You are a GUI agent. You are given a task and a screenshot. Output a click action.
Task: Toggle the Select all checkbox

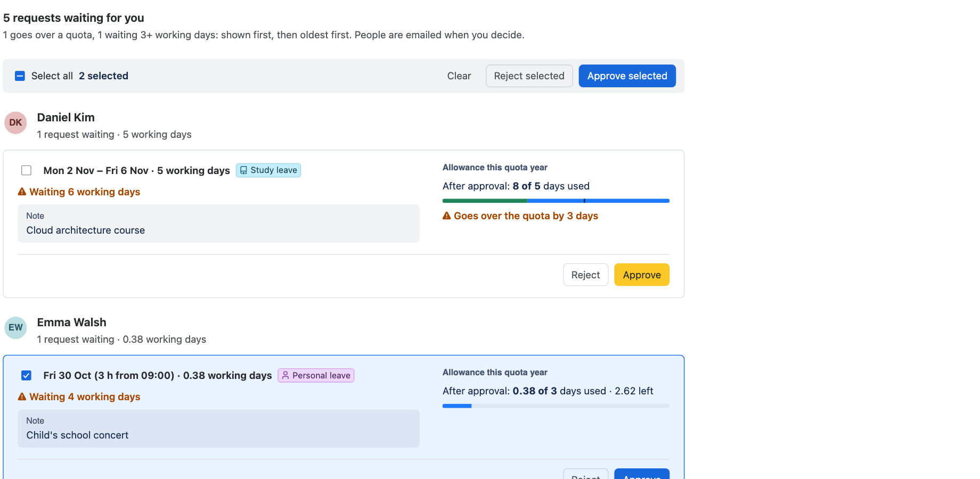[20, 76]
